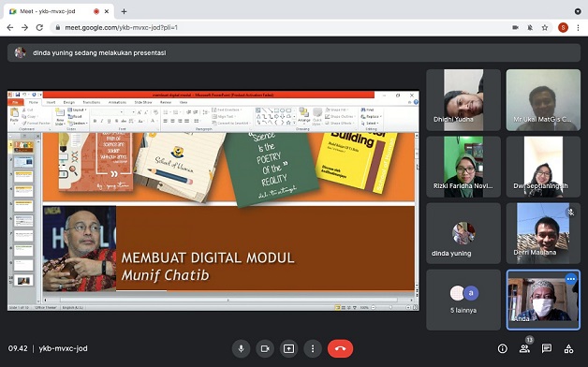
Task: Go back with the browser back arrow
Action: 10,27
